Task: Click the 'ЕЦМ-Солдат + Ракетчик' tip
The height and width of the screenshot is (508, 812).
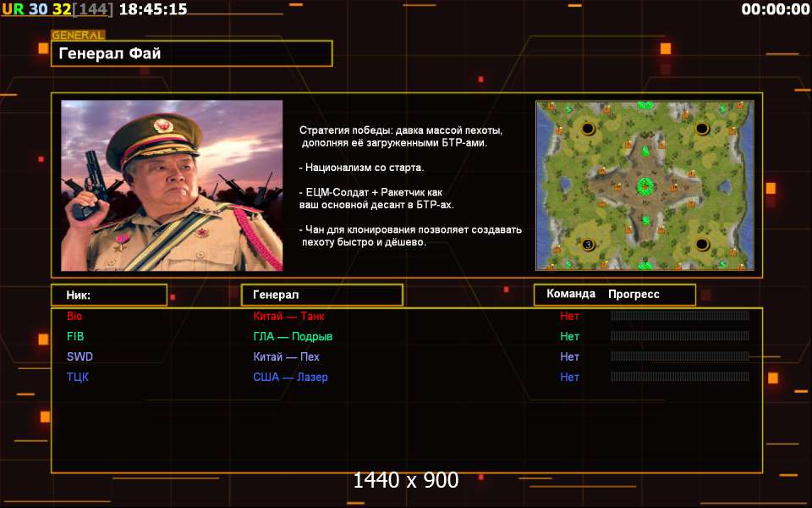Action: tap(376, 198)
